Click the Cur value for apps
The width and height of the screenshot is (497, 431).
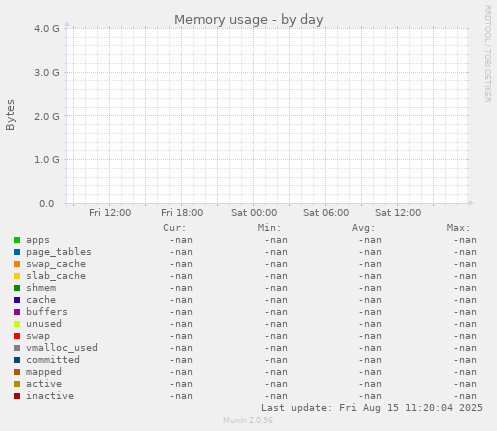point(181,240)
